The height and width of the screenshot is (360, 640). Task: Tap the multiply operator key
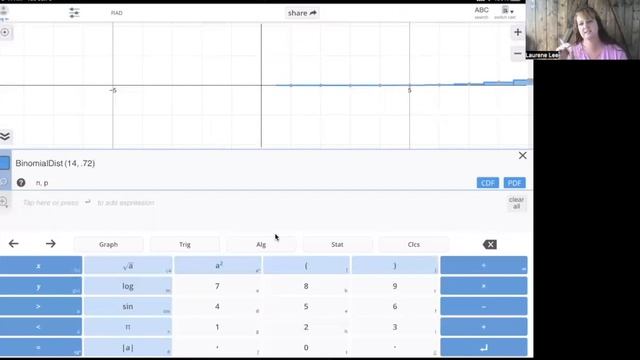pyautogui.click(x=484, y=286)
